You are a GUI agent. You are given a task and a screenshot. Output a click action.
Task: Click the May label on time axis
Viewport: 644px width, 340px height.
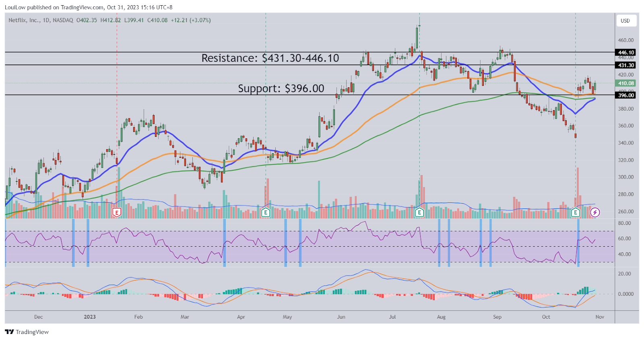[x=287, y=317]
